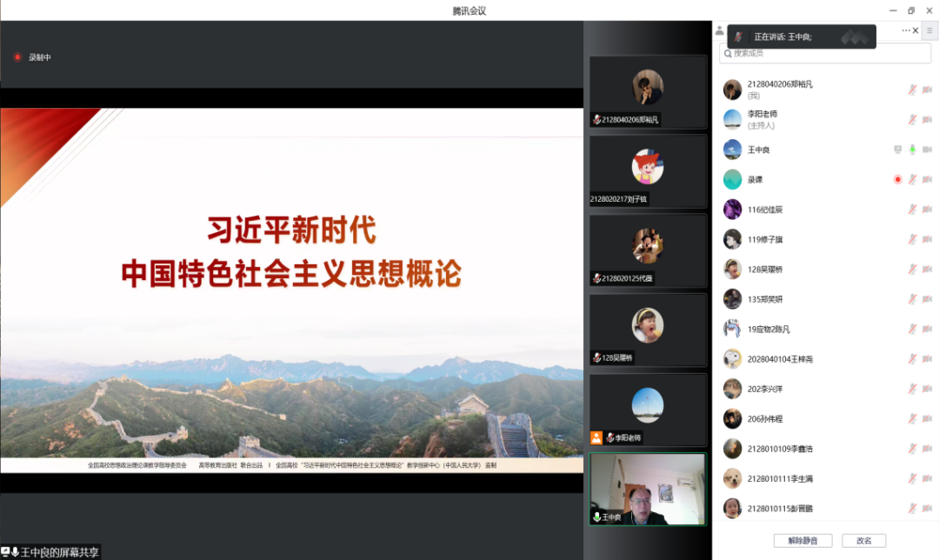Select 王中良's live video thumbnail

pos(648,489)
